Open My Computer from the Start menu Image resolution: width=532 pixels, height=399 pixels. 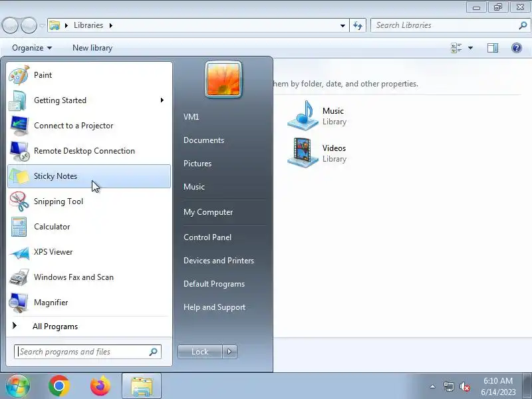pos(208,212)
